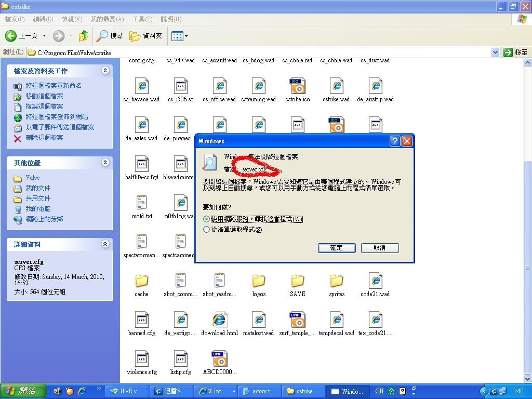The width and height of the screenshot is (532, 399).
Task: Select the download.html file icon
Action: click(x=220, y=320)
